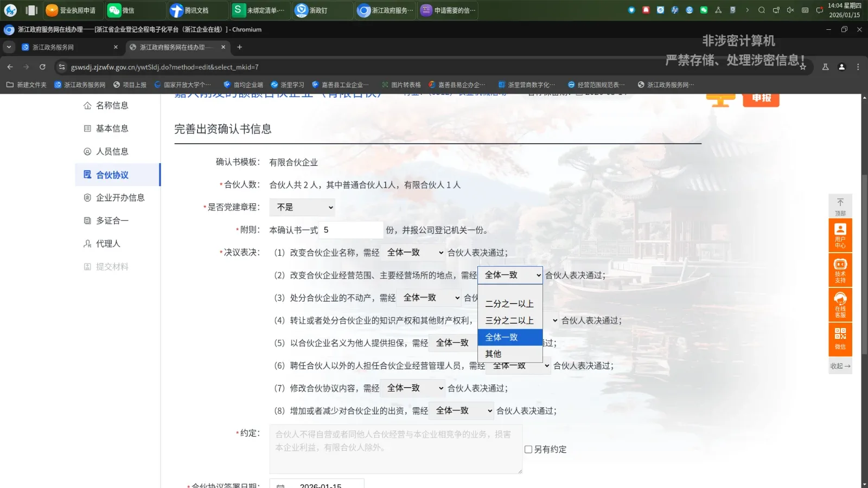
Task: Bookmark this page with star icon
Action: pyautogui.click(x=803, y=67)
